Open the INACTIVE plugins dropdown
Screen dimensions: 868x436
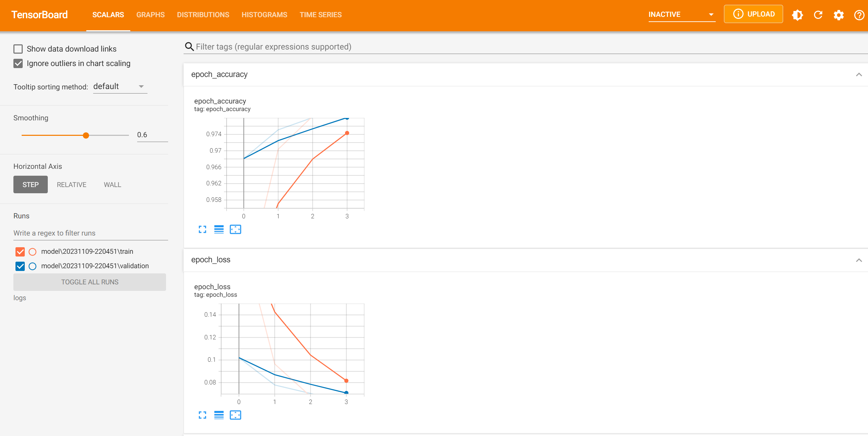pyautogui.click(x=681, y=14)
